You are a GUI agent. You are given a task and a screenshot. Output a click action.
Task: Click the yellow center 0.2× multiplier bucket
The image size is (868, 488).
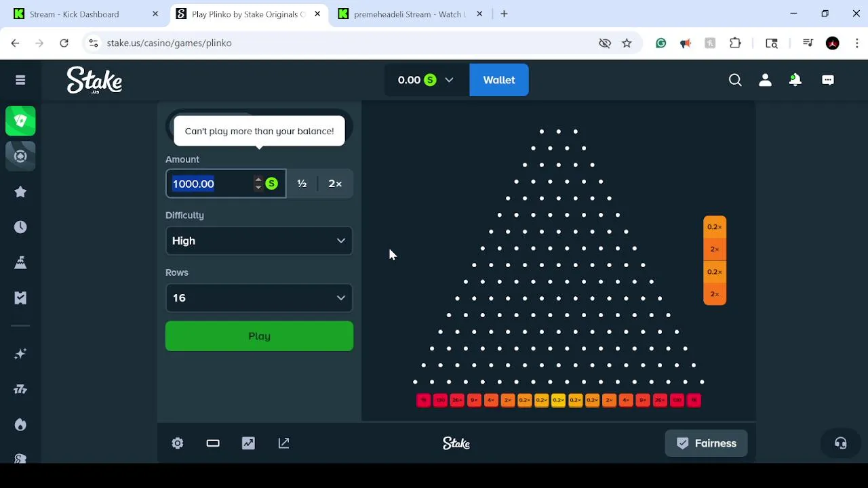tap(558, 401)
